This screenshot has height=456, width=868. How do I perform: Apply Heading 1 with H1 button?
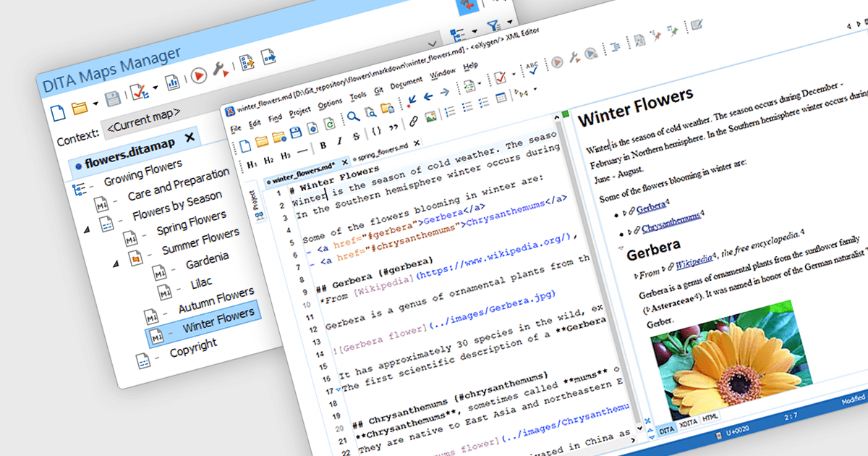tap(252, 164)
